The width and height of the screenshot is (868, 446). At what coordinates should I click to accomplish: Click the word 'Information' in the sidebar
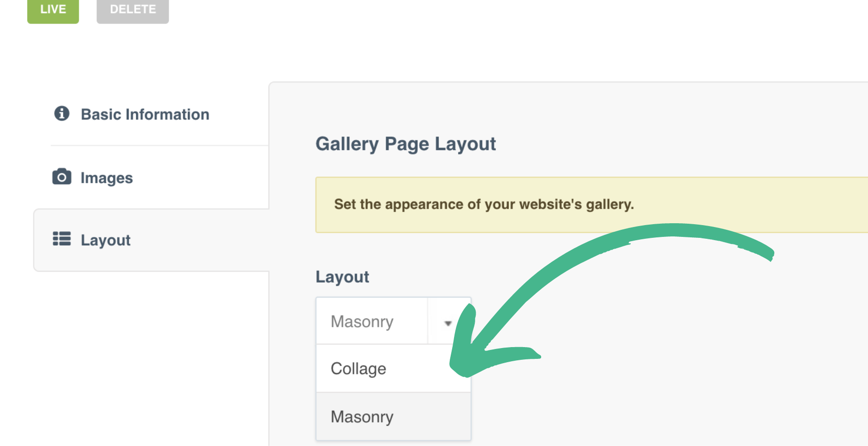(x=168, y=114)
